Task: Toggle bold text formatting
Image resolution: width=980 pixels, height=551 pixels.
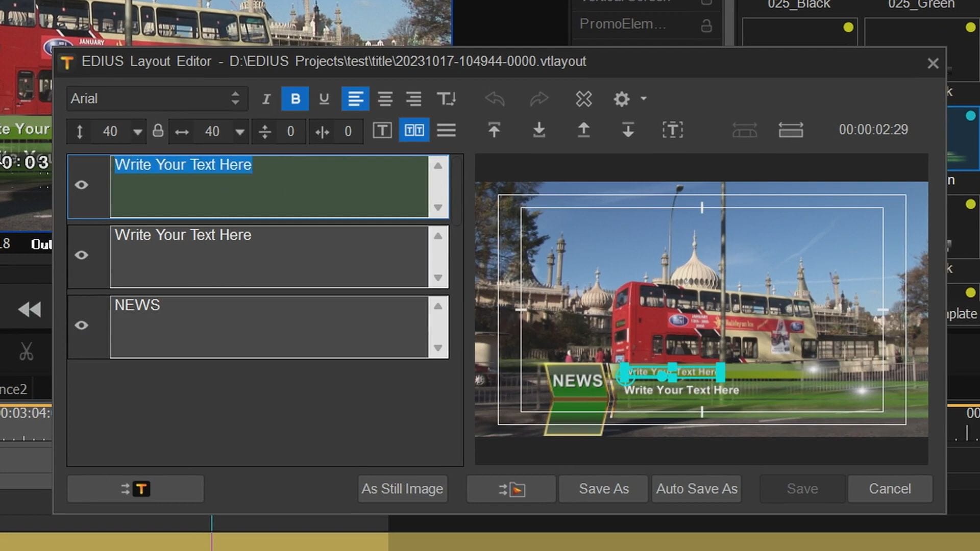Action: pos(295,99)
